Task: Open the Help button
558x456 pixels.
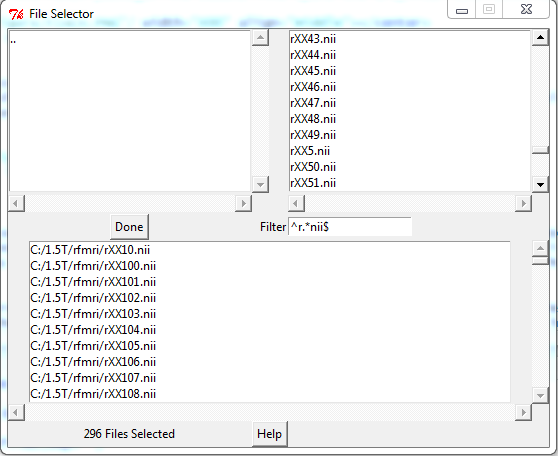Action: click(269, 434)
